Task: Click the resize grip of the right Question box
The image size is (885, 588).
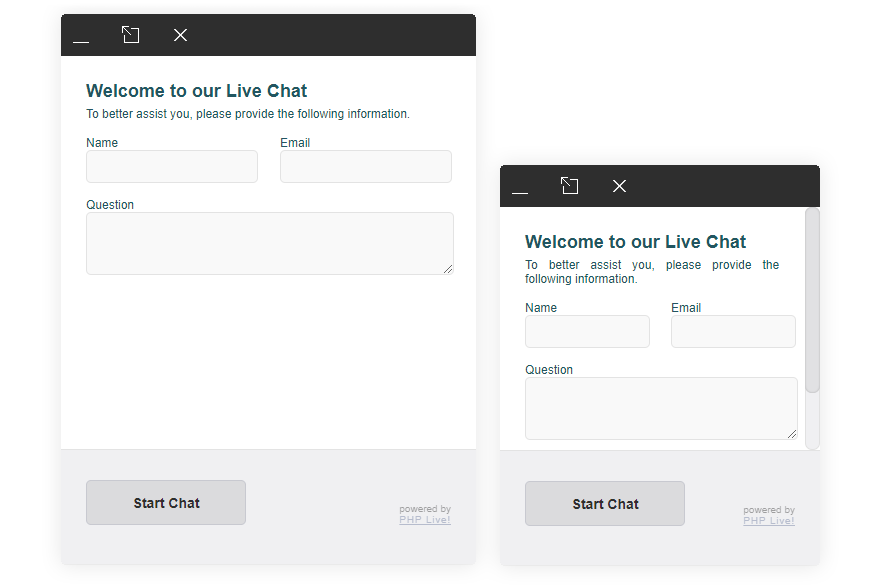Action: (793, 436)
